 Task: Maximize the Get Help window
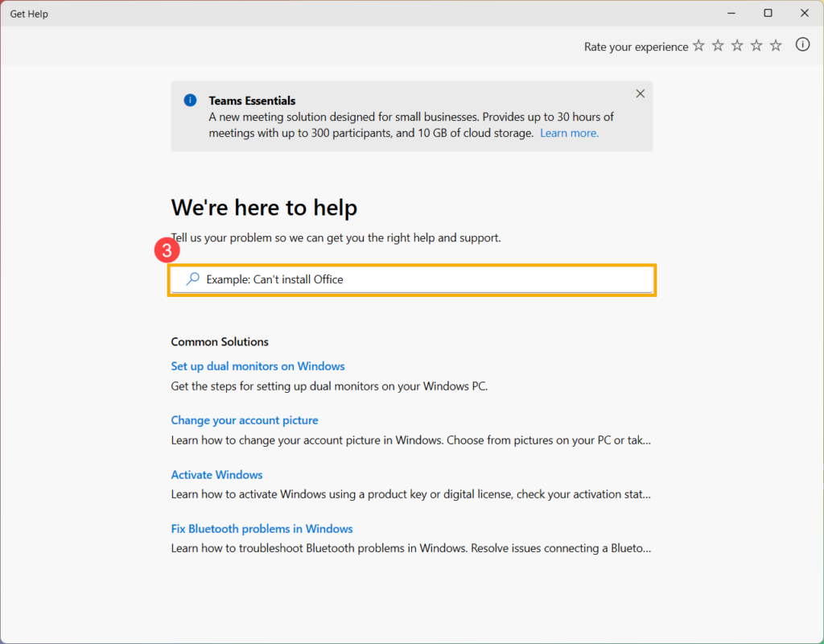[x=768, y=13]
